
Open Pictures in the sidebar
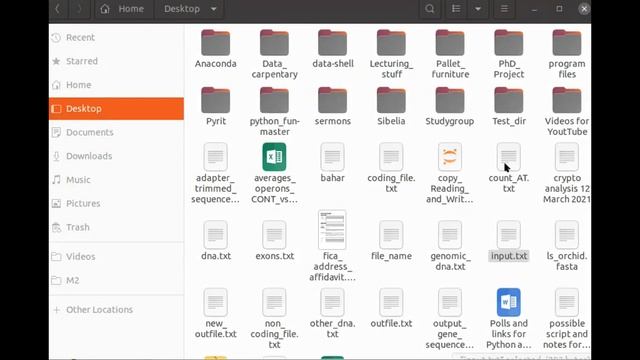point(116,203)
